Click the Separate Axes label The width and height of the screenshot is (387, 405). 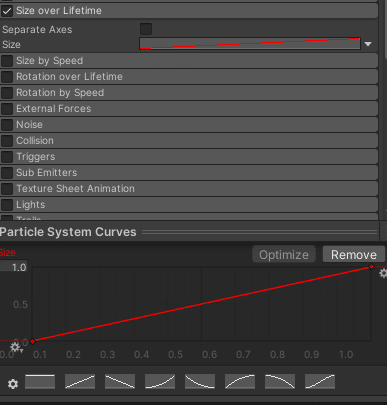coord(37,30)
